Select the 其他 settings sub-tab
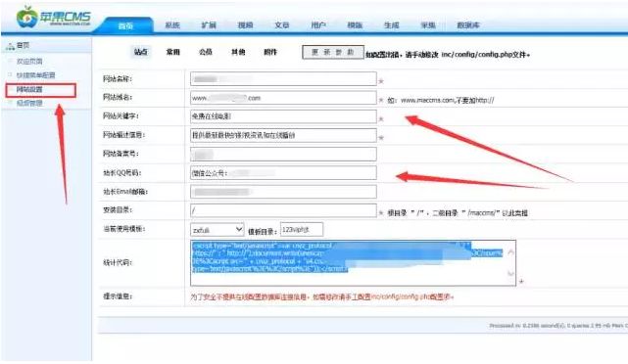Viewport: 628px width, 364px height. coord(238,52)
